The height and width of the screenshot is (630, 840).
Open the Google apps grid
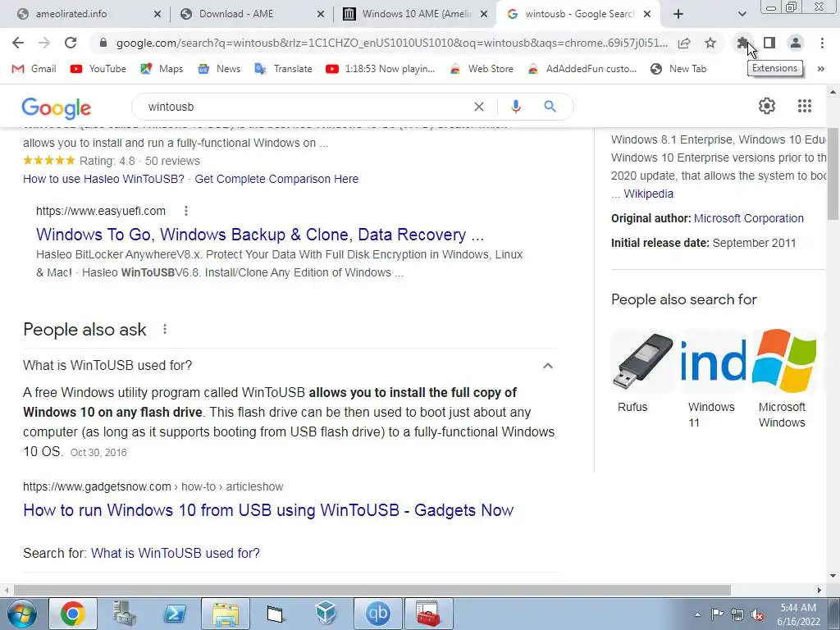[804, 106]
